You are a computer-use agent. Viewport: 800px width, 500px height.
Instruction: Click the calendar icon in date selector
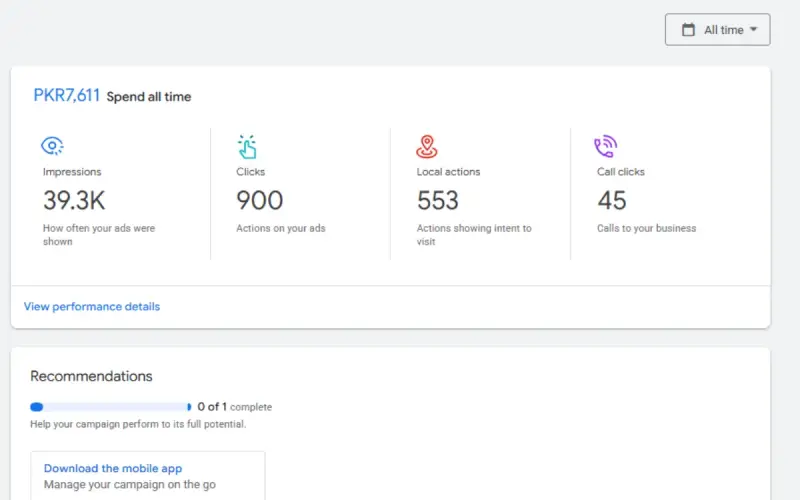click(x=688, y=30)
